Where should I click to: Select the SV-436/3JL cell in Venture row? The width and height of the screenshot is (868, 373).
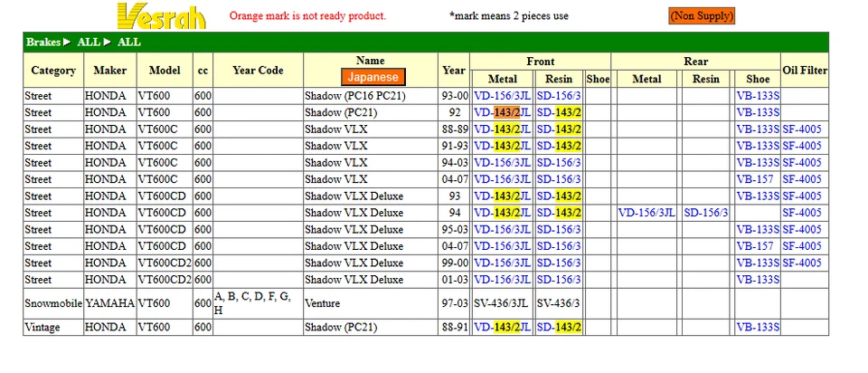[501, 303]
